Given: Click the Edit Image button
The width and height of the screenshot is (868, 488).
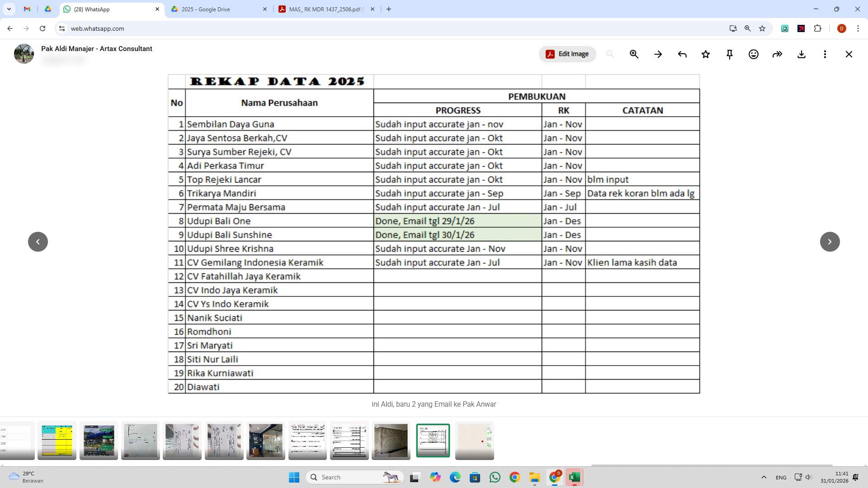Looking at the screenshot, I should (567, 54).
